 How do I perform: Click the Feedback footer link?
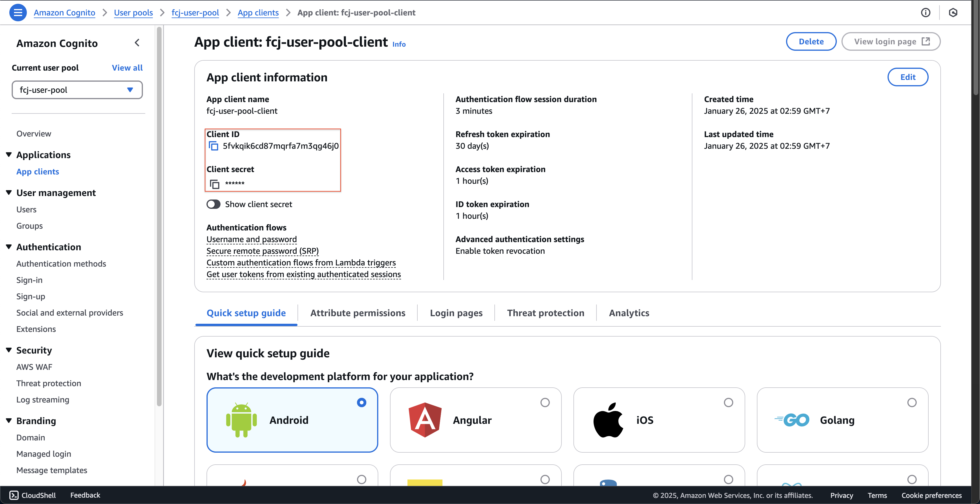(85, 495)
